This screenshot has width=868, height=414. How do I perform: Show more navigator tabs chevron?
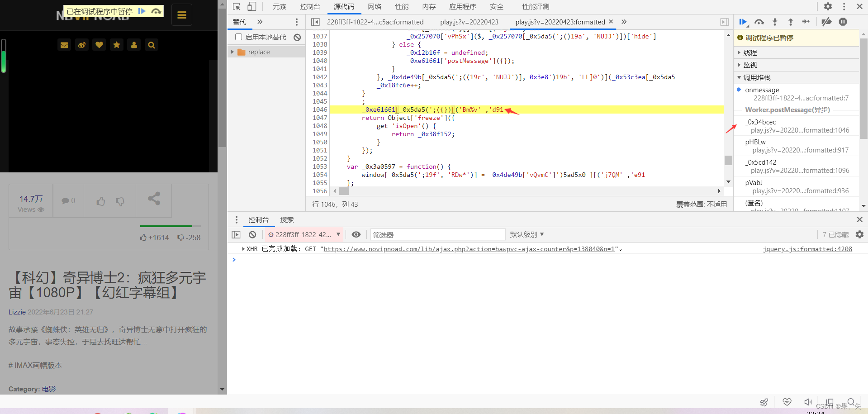point(260,22)
